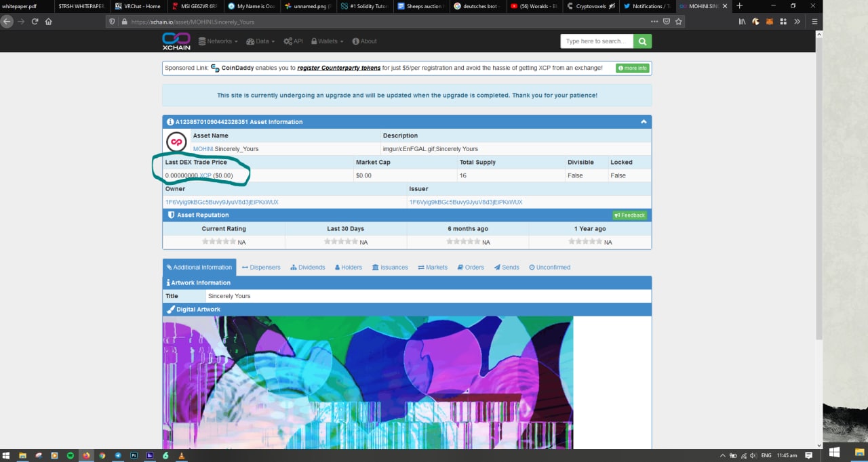868x462 pixels.
Task: Switch to the Cryptovoxels browser tab
Action: tap(590, 6)
